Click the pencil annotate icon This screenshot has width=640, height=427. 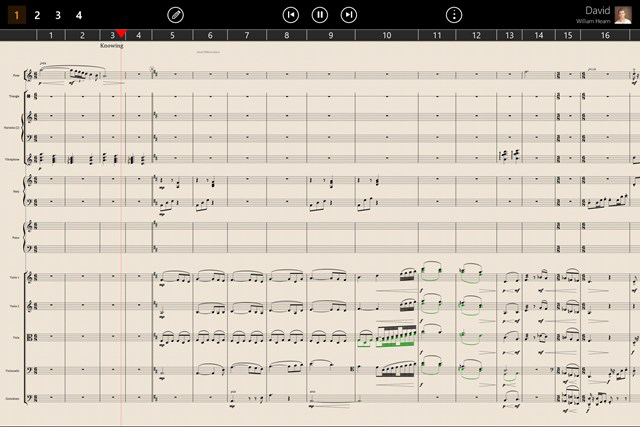tap(175, 15)
